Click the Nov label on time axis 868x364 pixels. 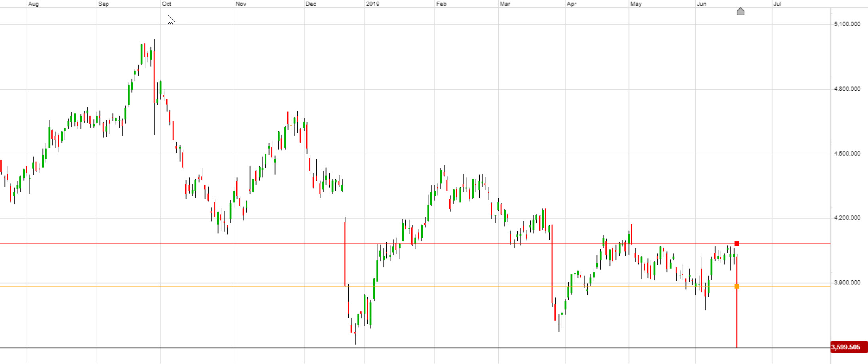pos(241,4)
